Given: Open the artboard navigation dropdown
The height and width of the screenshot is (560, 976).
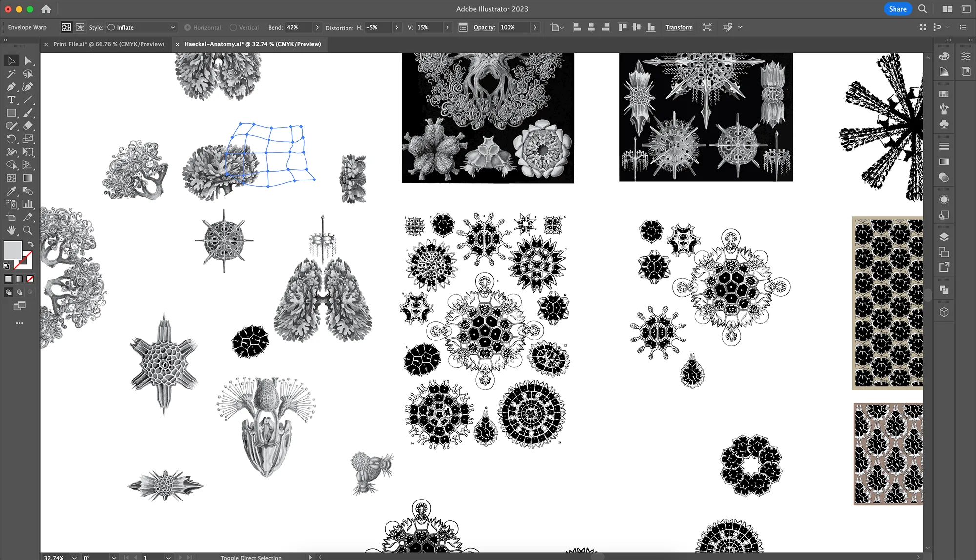Looking at the screenshot, I should pos(168,557).
